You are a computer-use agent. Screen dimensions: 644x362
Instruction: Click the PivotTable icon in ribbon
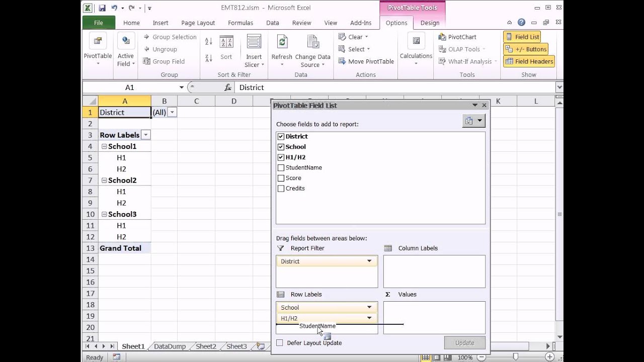pyautogui.click(x=98, y=41)
